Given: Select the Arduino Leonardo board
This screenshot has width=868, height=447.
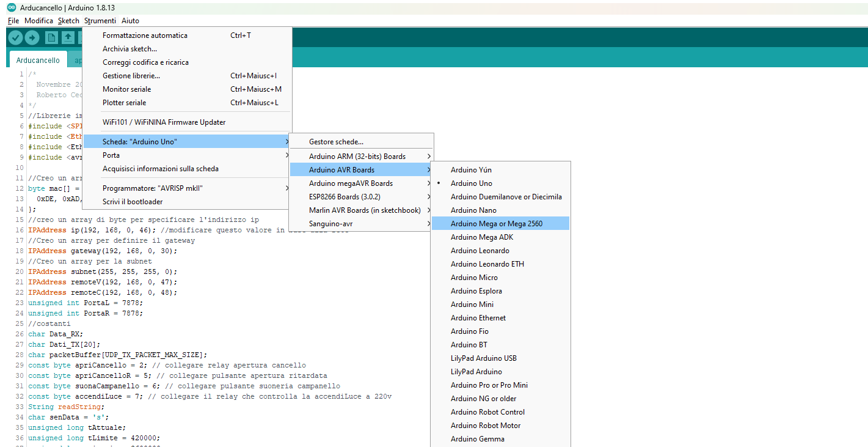Looking at the screenshot, I should click(x=500, y=251).
